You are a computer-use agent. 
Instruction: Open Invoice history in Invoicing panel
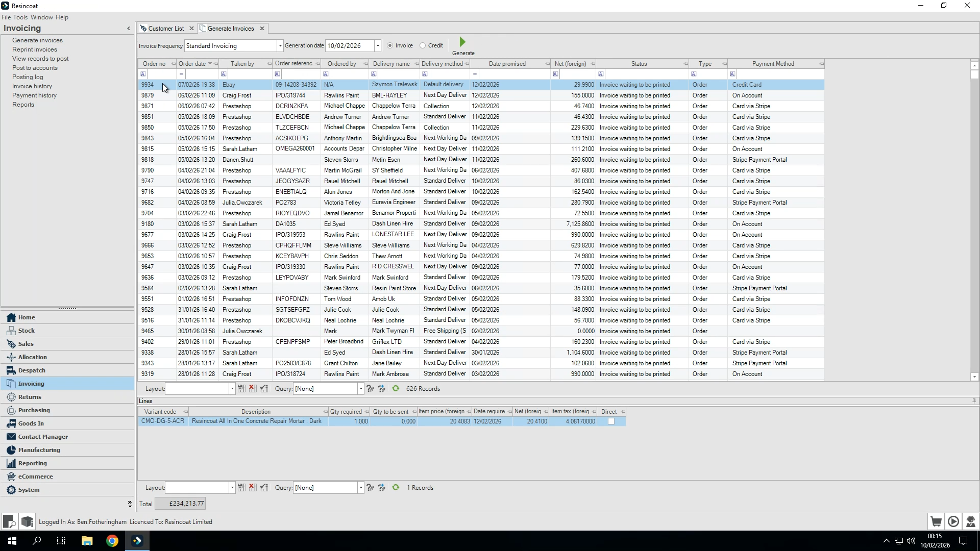tap(32, 86)
